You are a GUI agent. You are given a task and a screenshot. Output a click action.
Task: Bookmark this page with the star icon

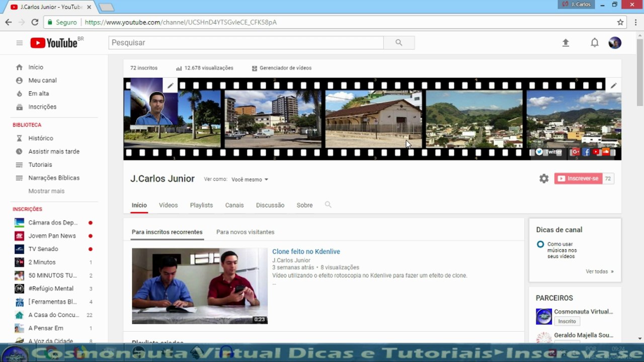(x=620, y=22)
